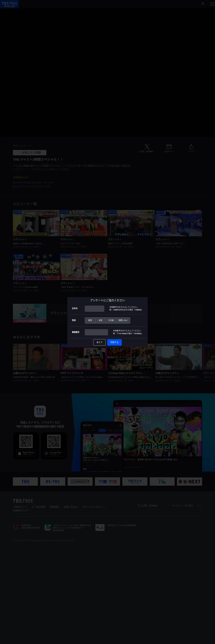Screen dimensions: 215x644
Task: Click the シェア share icon
Action: [191, 146]
